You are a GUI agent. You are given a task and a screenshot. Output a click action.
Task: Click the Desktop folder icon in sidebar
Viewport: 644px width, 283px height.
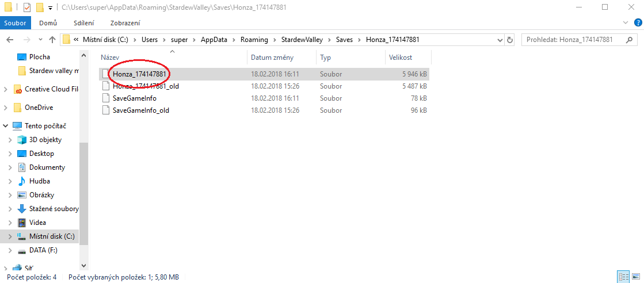(22, 154)
